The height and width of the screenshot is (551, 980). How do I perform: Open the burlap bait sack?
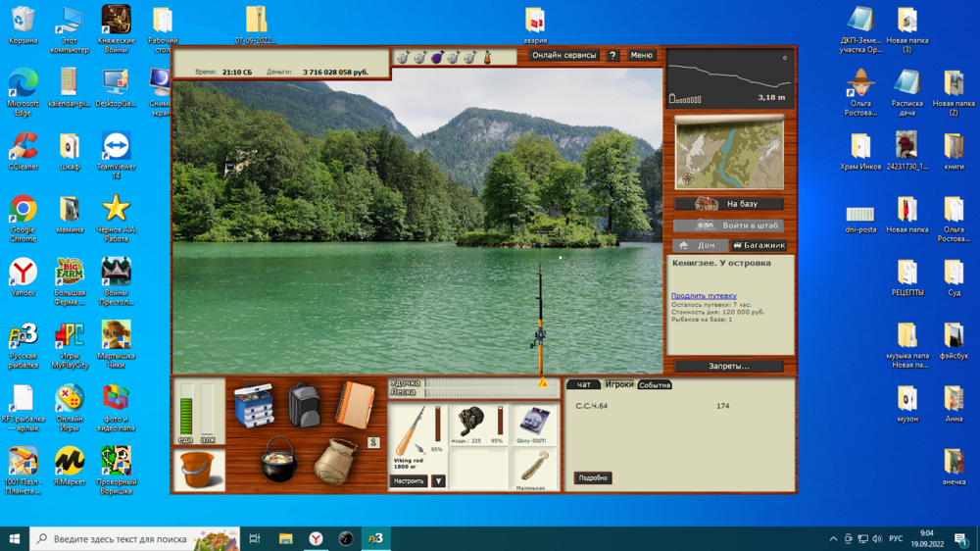(x=335, y=461)
